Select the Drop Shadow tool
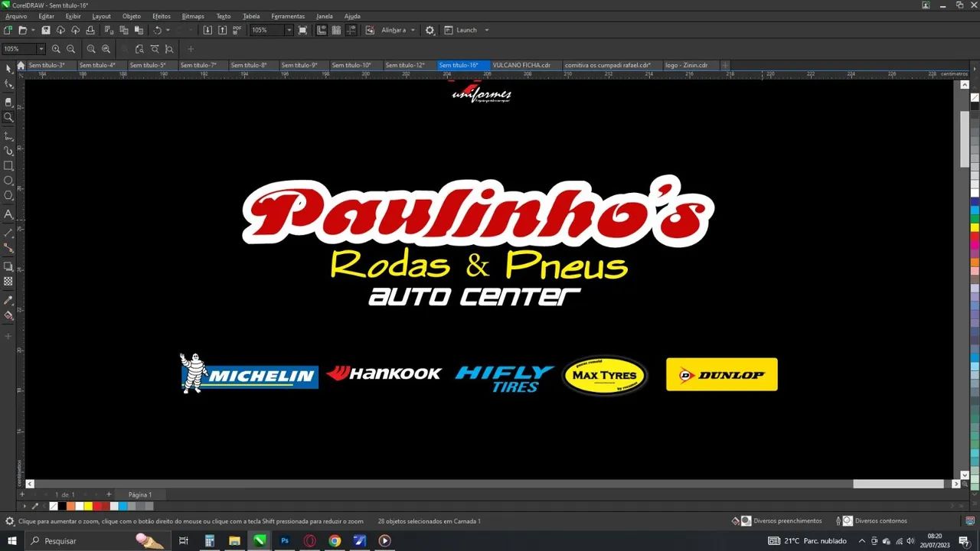 (8, 266)
